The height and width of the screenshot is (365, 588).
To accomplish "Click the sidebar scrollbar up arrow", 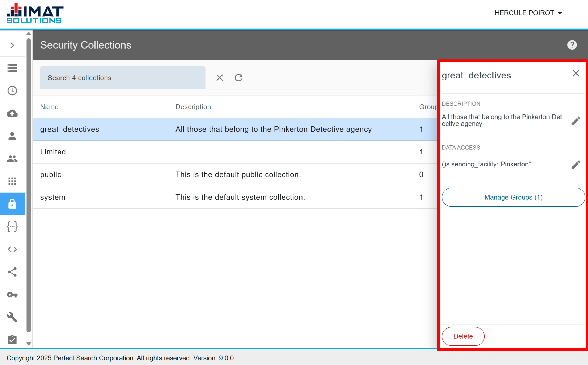I will (29, 34).
